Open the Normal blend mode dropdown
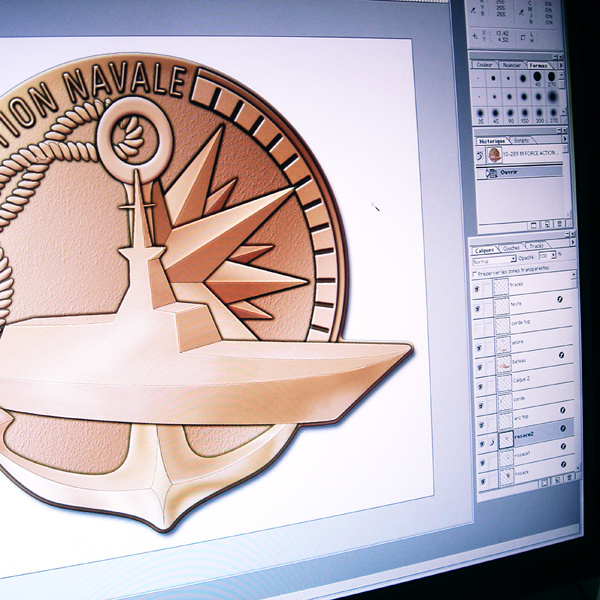 [494, 260]
